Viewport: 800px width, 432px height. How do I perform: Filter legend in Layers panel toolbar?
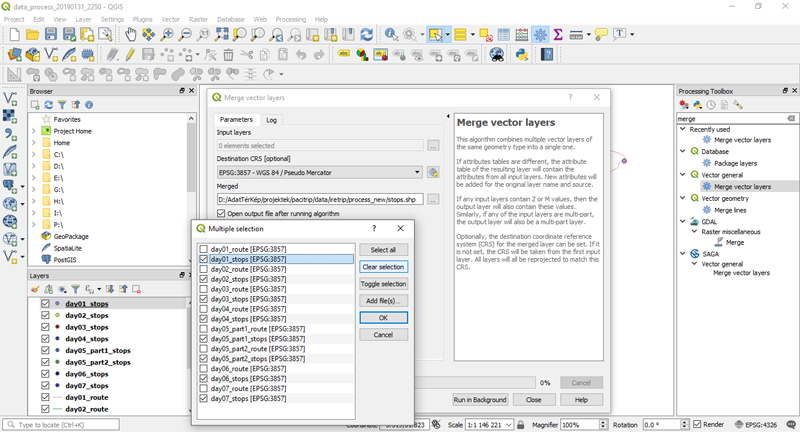click(76, 289)
